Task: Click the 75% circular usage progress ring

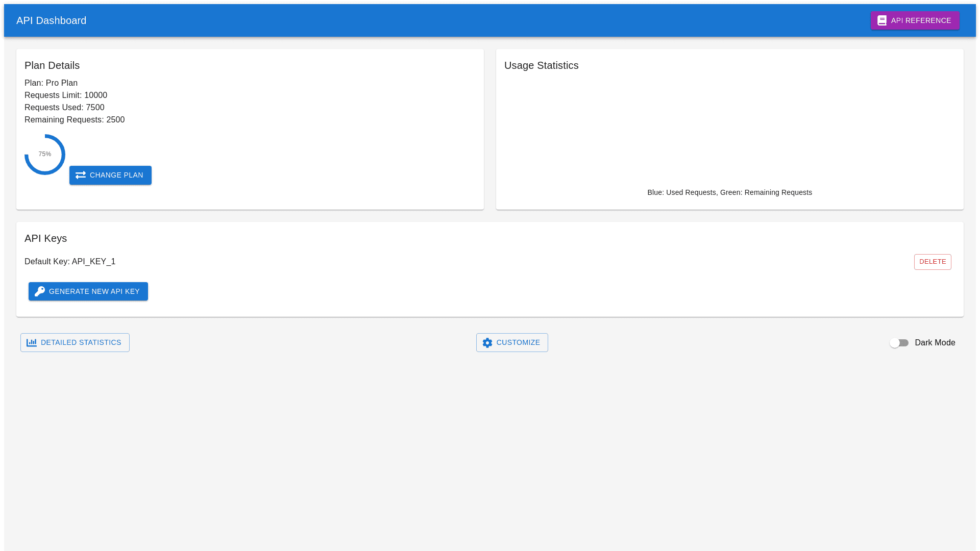Action: [45, 155]
